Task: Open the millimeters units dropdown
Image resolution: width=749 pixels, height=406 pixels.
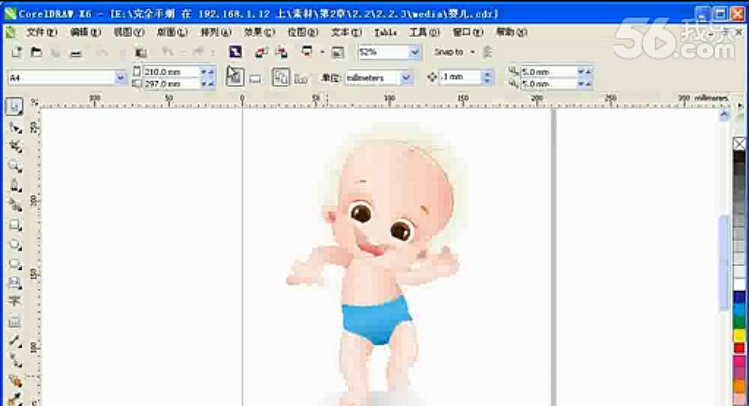Action: 406,77
